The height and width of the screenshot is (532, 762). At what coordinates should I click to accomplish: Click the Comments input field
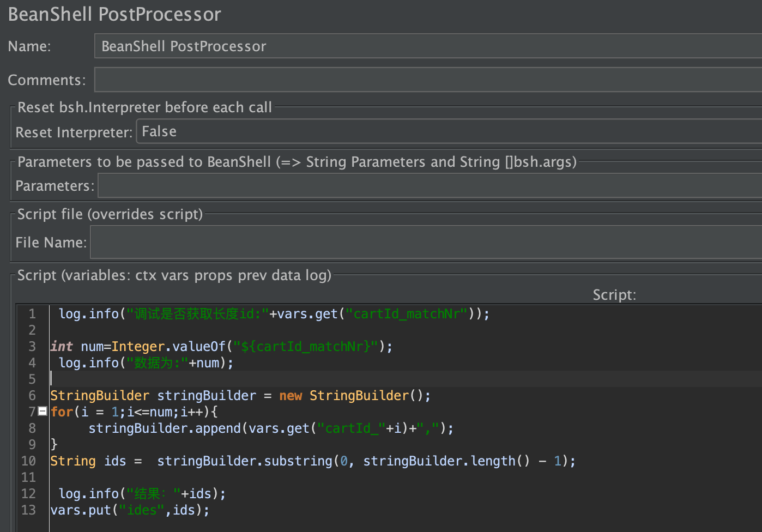pyautogui.click(x=428, y=80)
